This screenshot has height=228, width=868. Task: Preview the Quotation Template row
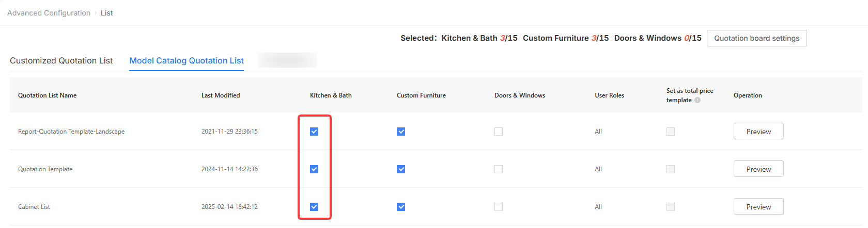pyautogui.click(x=758, y=169)
